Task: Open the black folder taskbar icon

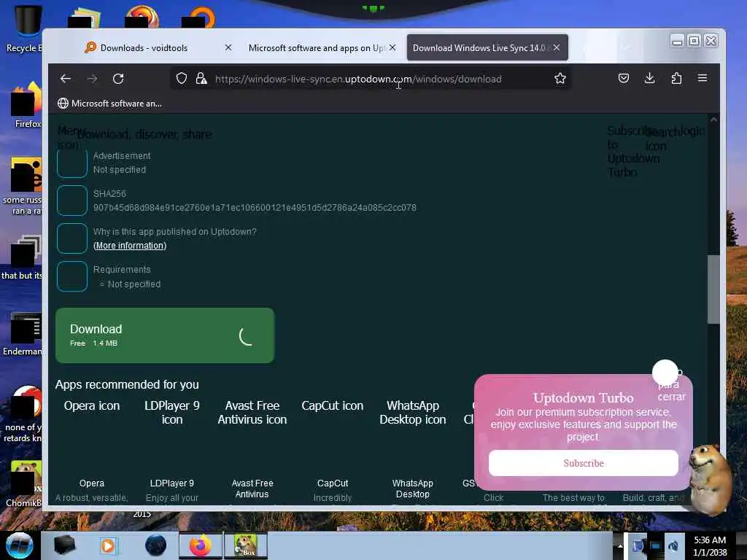Action: point(64,545)
